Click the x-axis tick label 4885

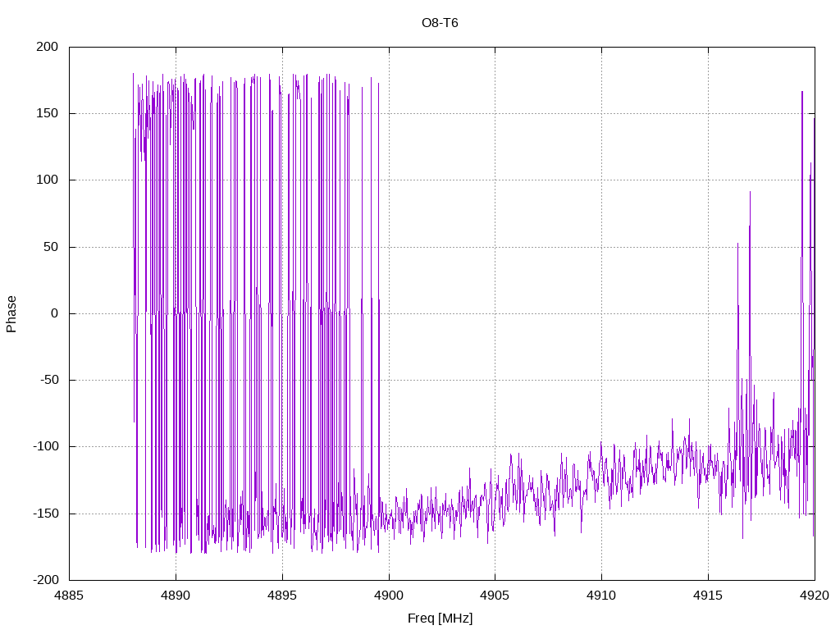point(69,596)
